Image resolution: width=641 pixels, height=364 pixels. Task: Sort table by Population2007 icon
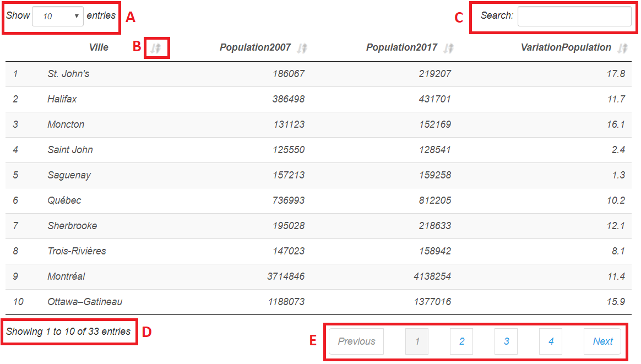pyautogui.click(x=301, y=48)
